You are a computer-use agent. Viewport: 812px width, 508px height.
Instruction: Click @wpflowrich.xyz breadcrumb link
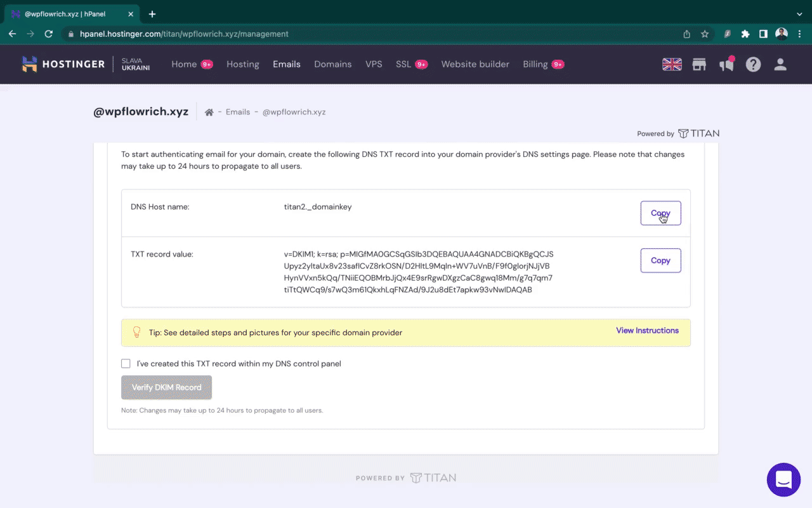294,112
